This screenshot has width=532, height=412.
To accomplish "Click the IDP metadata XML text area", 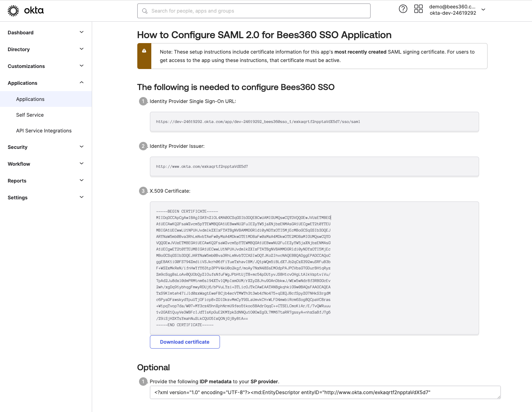I will [x=325, y=392].
